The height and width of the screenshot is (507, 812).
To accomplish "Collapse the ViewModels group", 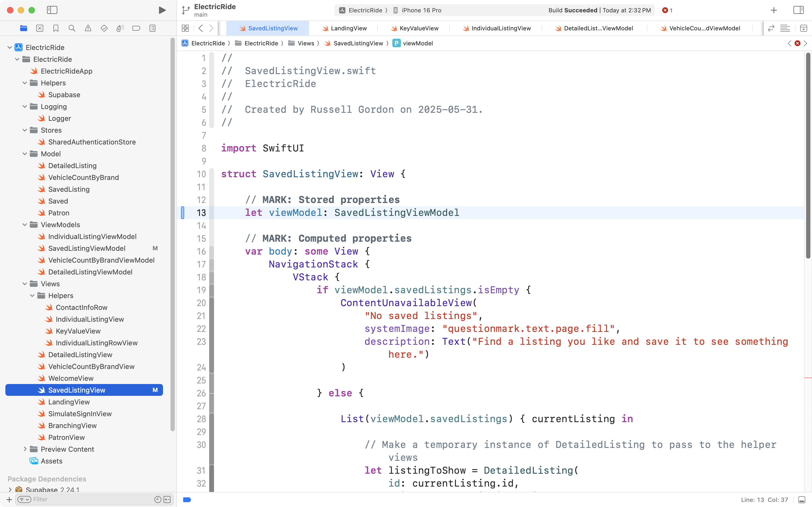I will [24, 225].
